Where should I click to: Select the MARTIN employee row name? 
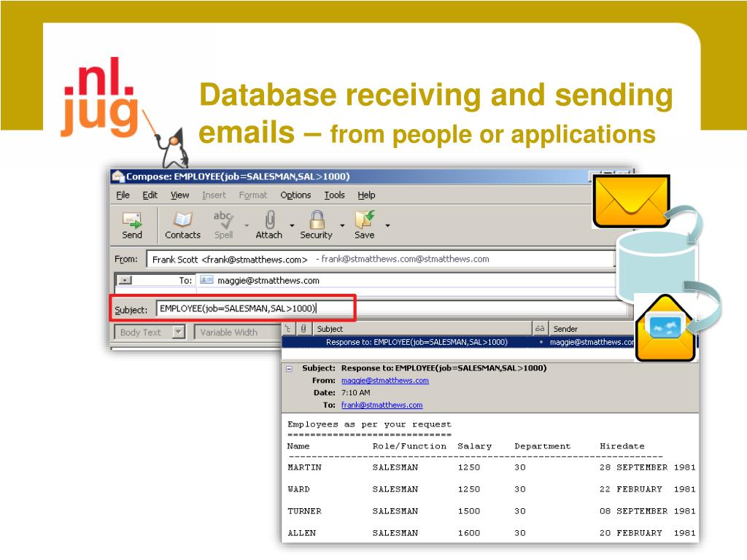pos(304,467)
